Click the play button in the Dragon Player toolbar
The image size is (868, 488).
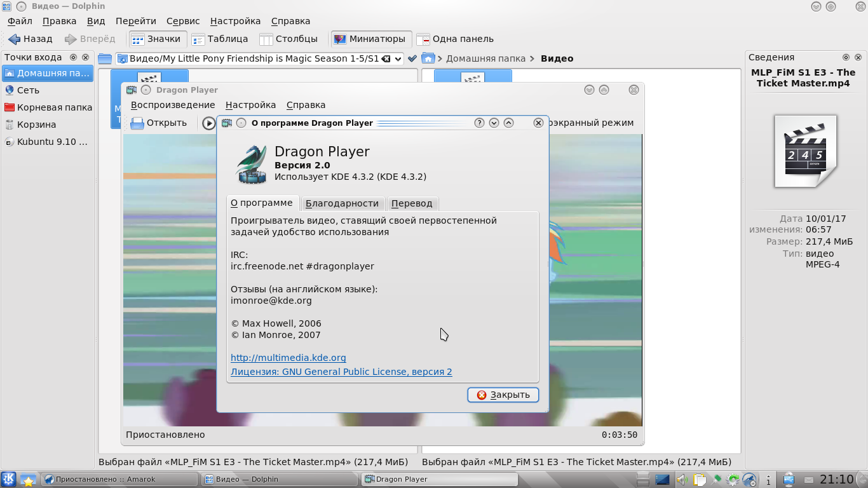pos(208,123)
